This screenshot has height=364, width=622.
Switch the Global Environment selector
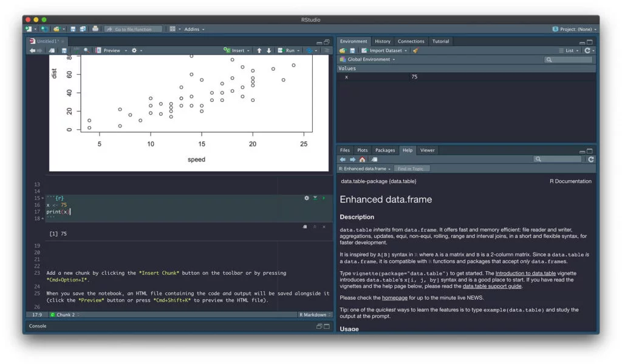point(367,59)
